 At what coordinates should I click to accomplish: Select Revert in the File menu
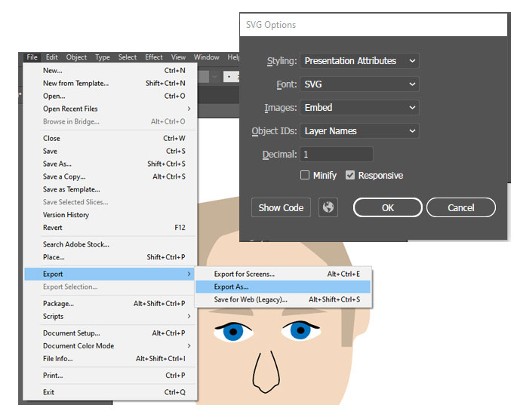(x=110, y=228)
